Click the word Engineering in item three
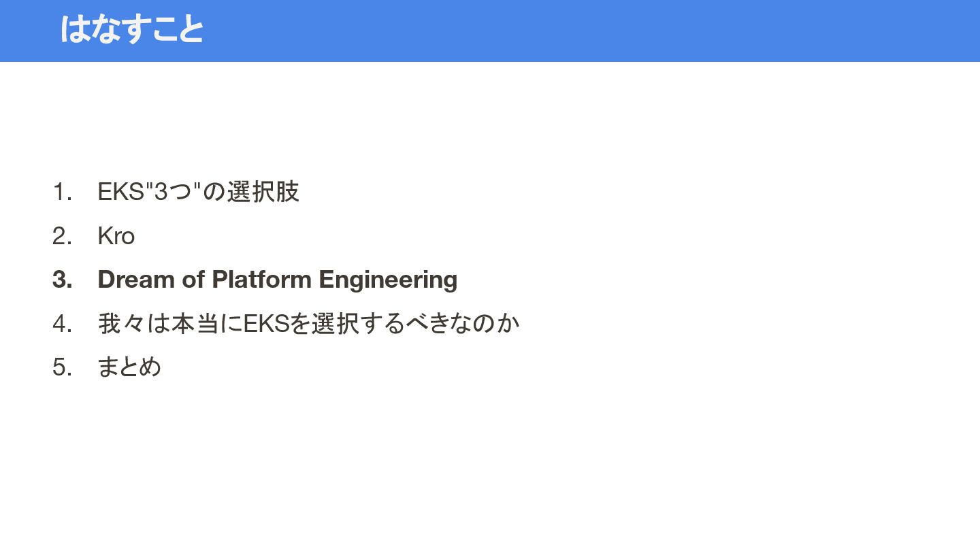Screen dimensions: 980x551 (x=388, y=280)
